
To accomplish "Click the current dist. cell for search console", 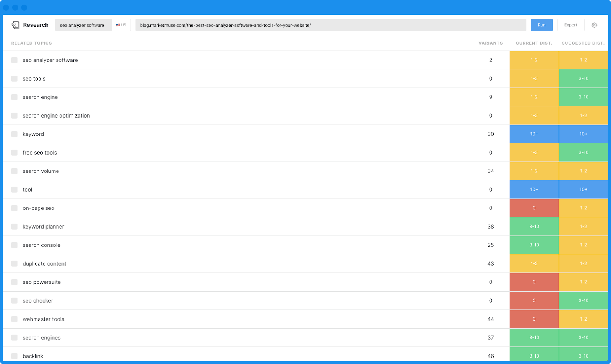I will coord(534,245).
